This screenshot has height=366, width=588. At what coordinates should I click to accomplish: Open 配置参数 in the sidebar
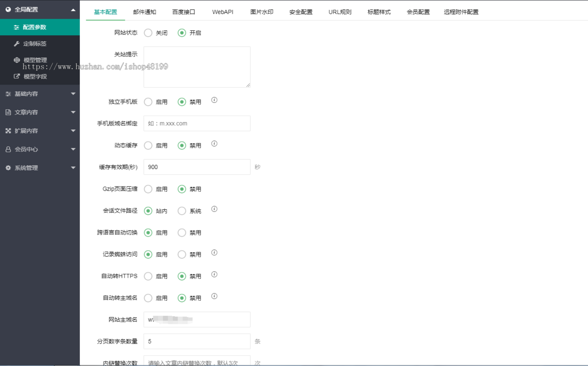(40, 27)
